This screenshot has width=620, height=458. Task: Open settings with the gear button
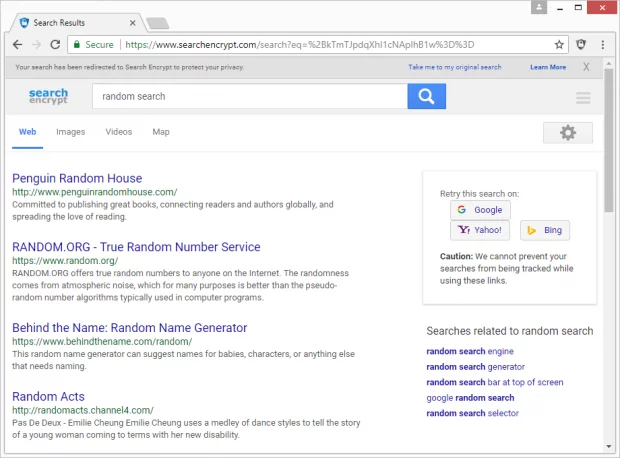click(x=568, y=133)
